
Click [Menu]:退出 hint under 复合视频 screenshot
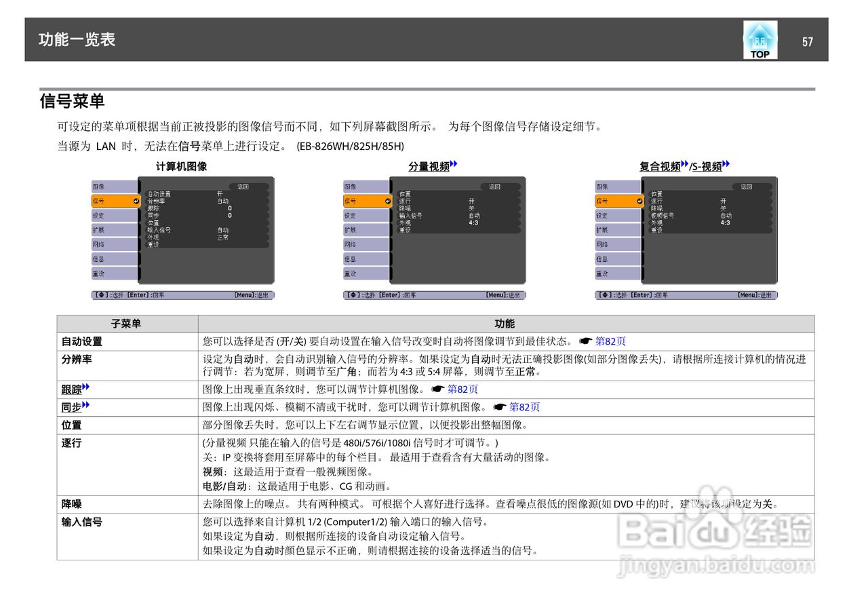pos(755,295)
